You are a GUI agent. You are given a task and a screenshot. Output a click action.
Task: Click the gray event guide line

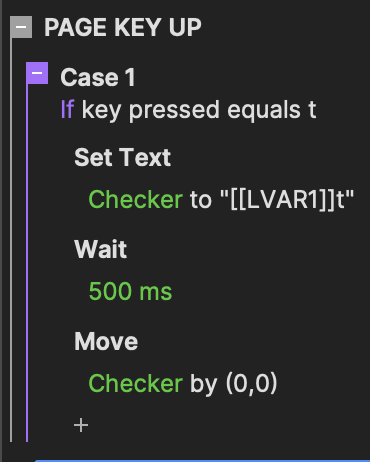pos(11,240)
